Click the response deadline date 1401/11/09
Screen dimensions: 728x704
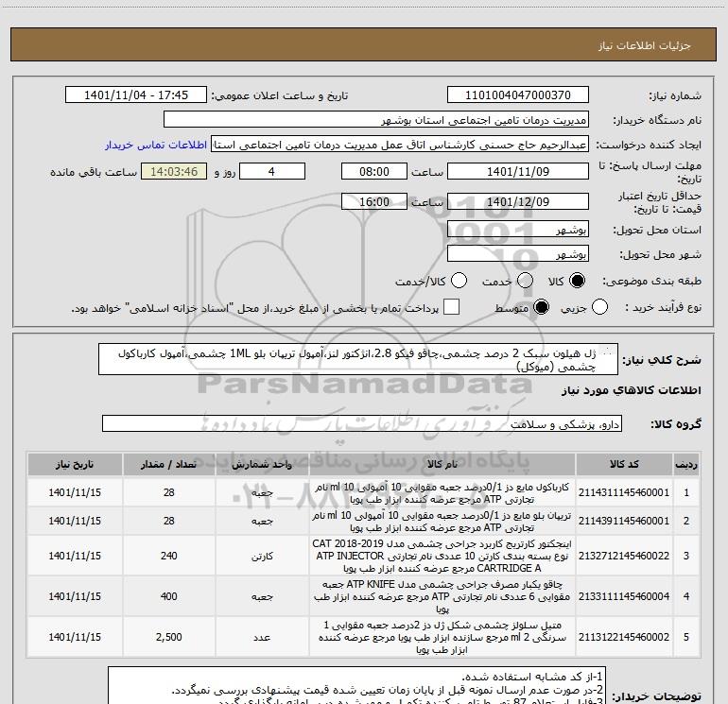coord(518,171)
